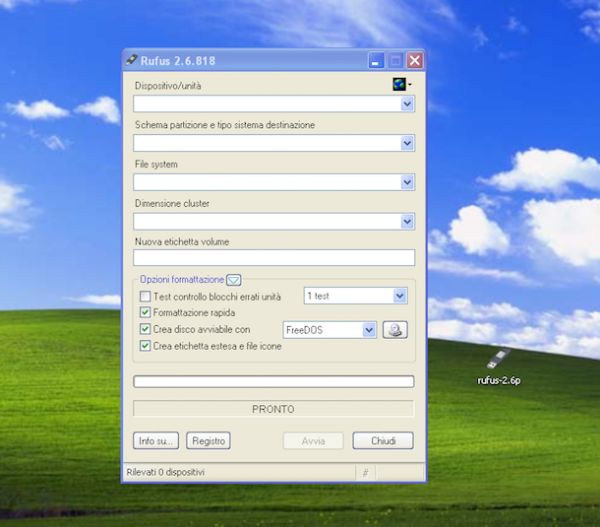Open the language globe icon menu
This screenshot has height=527, width=600.
(x=401, y=85)
